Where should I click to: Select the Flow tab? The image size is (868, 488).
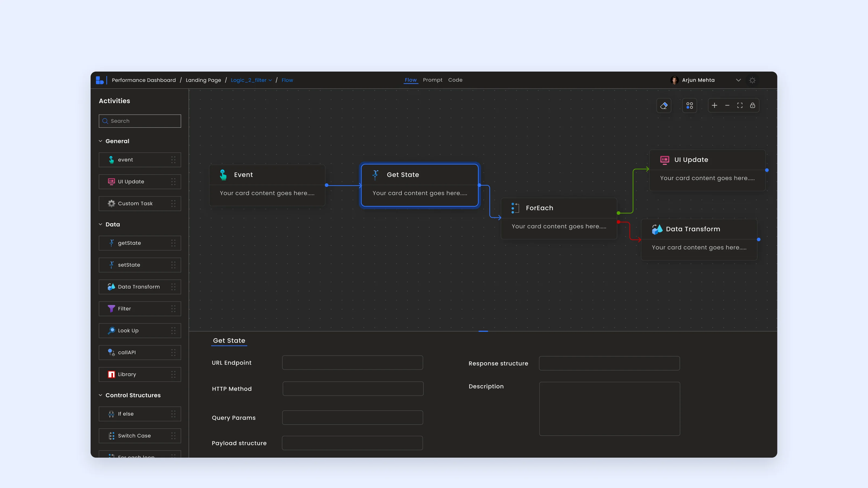(x=411, y=80)
